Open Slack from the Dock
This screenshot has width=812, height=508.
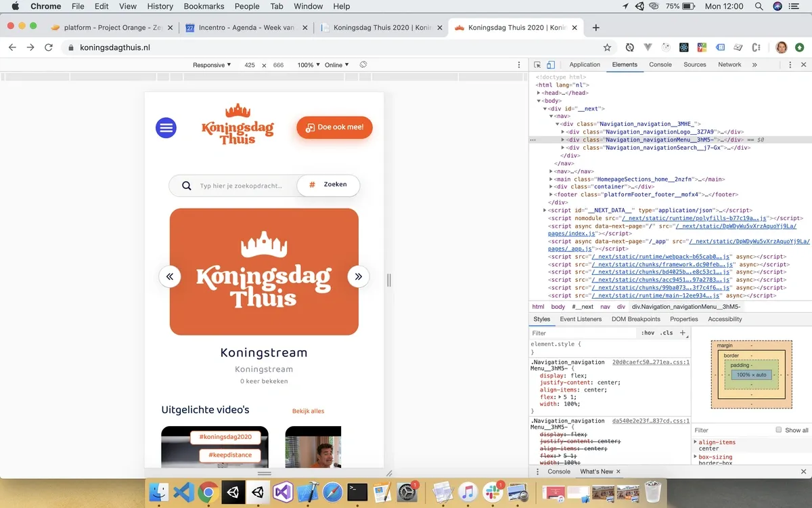click(x=493, y=492)
